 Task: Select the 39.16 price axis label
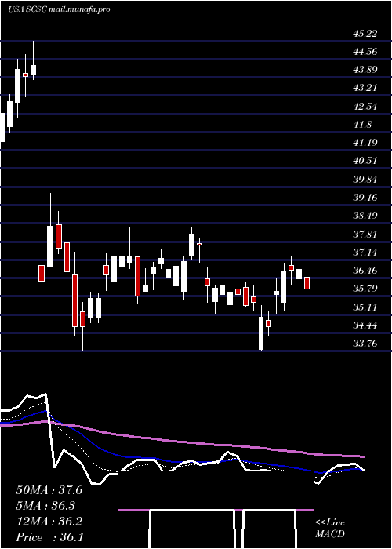click(365, 198)
